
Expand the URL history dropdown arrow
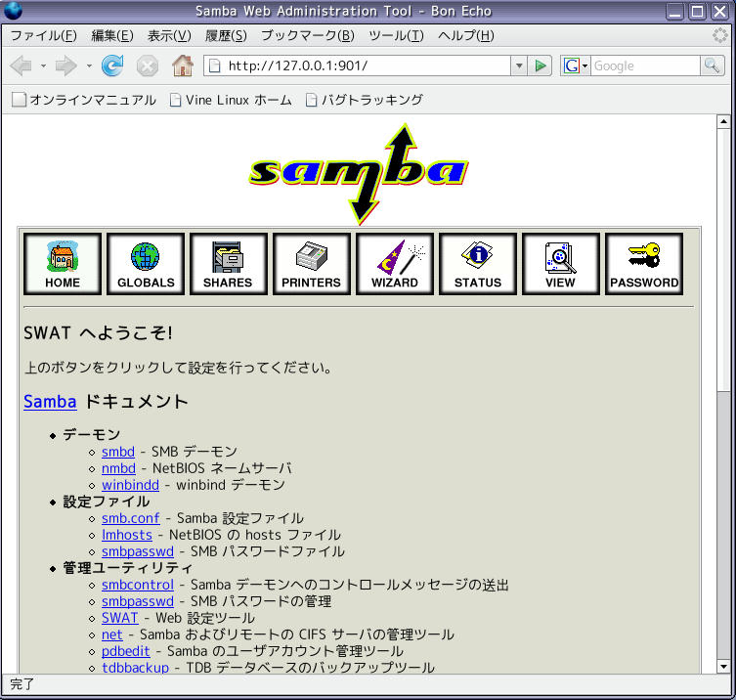(519, 66)
